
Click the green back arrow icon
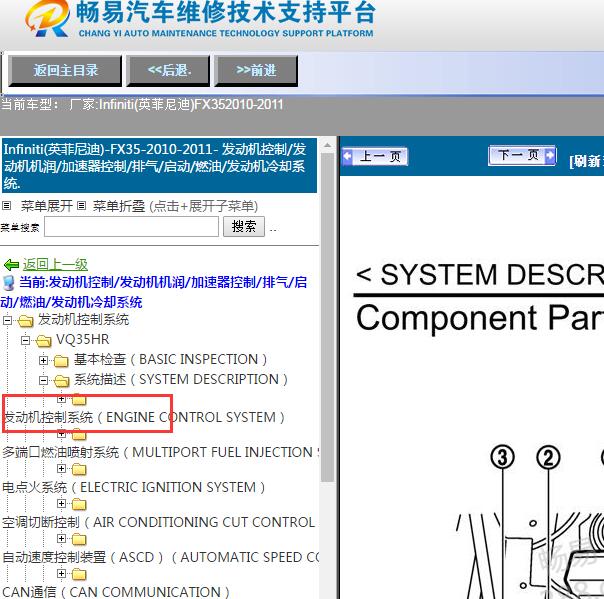point(11,265)
